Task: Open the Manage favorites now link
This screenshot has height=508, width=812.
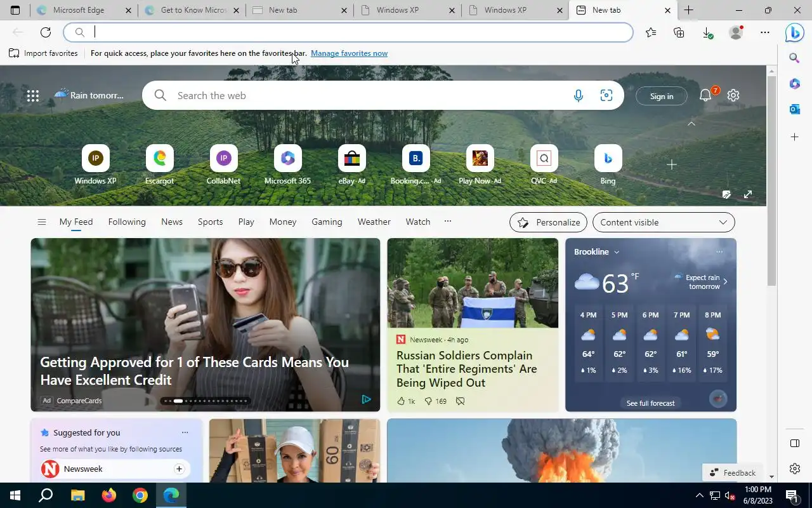Action: [349, 53]
